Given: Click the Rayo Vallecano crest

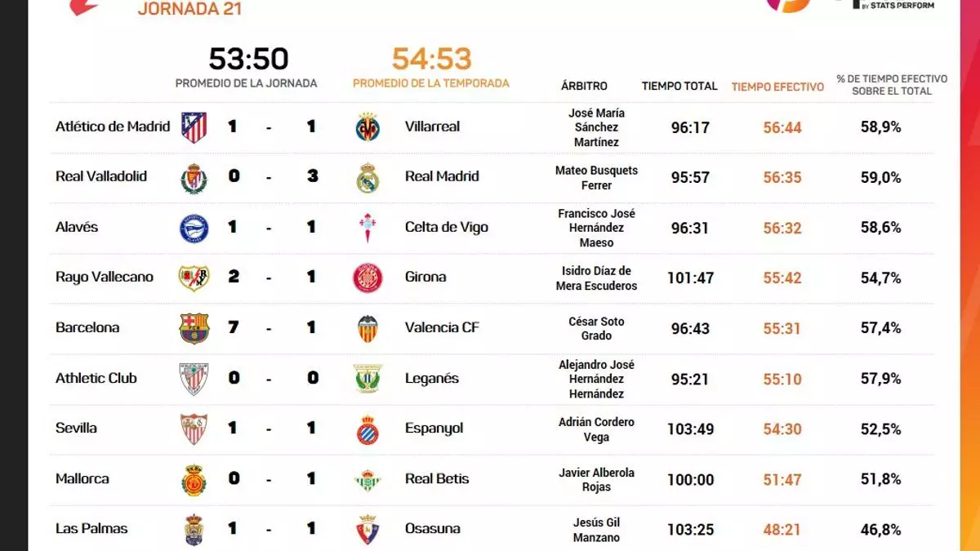Looking at the screenshot, I should [x=194, y=278].
